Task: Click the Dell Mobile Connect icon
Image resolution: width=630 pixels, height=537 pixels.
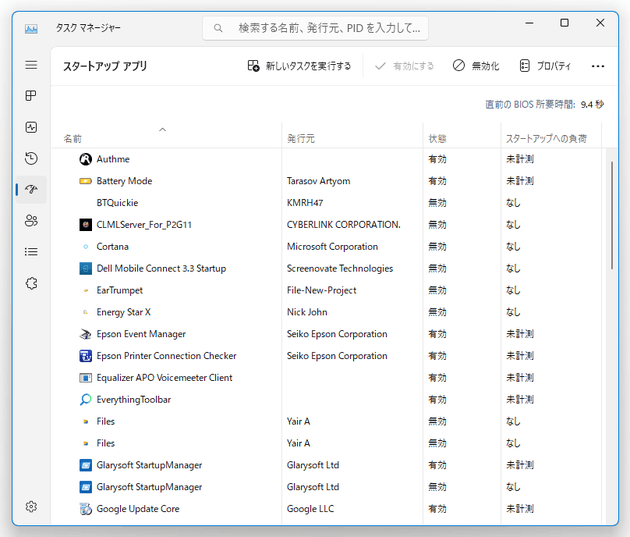Action: point(86,268)
